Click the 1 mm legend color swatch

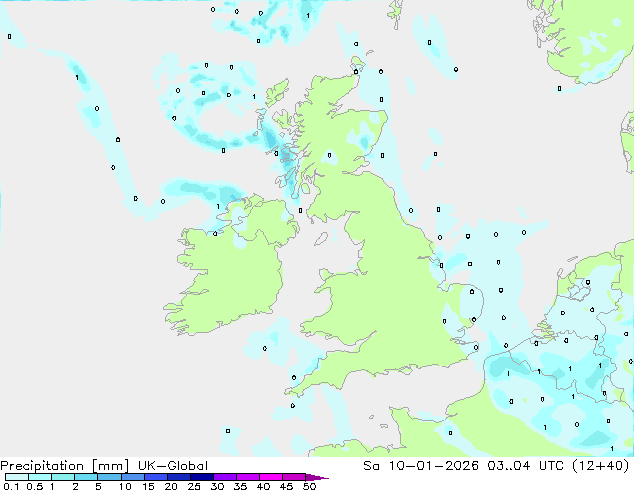tap(63, 477)
